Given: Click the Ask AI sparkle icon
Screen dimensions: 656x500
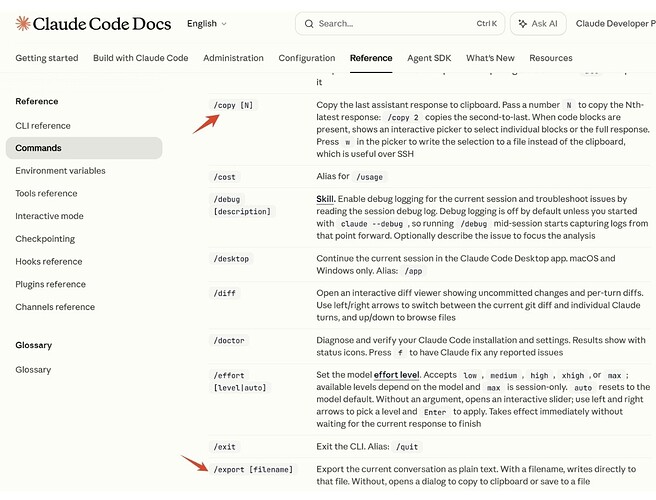Looking at the screenshot, I should tap(523, 24).
